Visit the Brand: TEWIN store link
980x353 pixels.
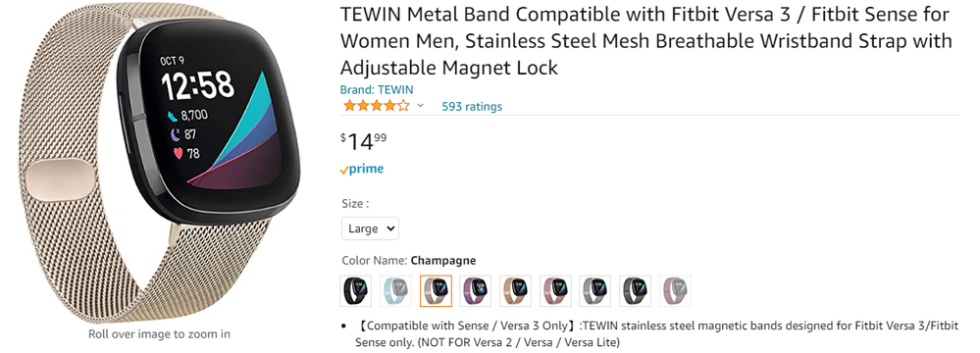tap(377, 90)
